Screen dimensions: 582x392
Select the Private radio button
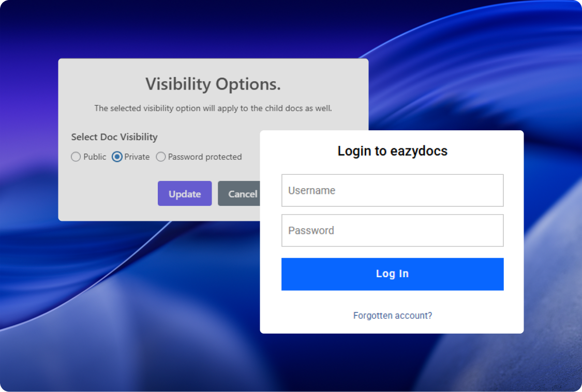117,157
